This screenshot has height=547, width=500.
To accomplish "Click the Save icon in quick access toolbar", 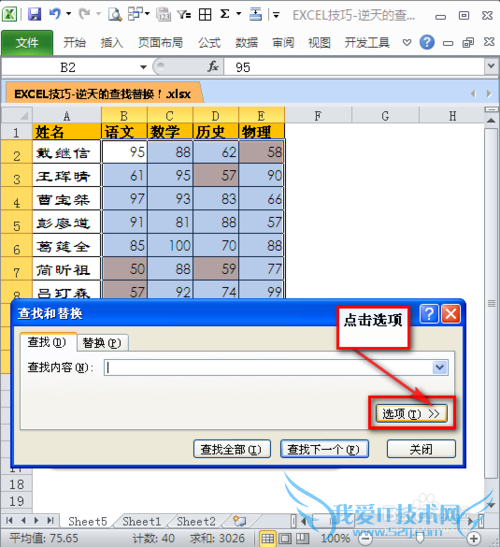I will click(x=35, y=15).
